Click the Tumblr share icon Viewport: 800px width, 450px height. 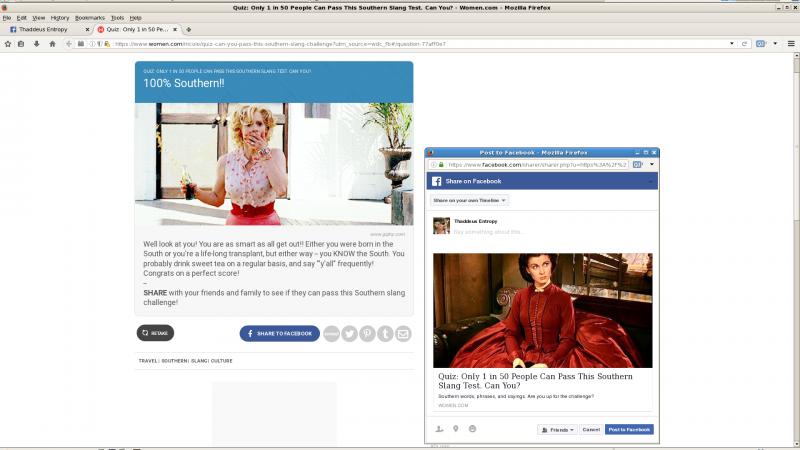click(x=385, y=333)
